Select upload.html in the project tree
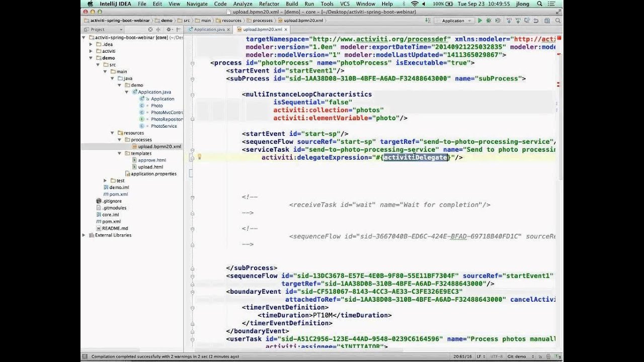The image size is (644, 362). point(147,167)
